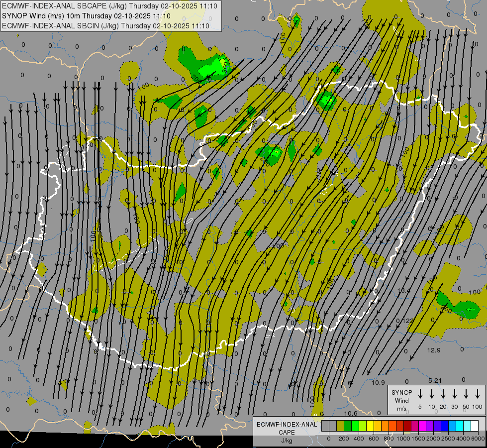Click the 50 m/s wind arrow symbol
487x448 pixels.
[466, 394]
